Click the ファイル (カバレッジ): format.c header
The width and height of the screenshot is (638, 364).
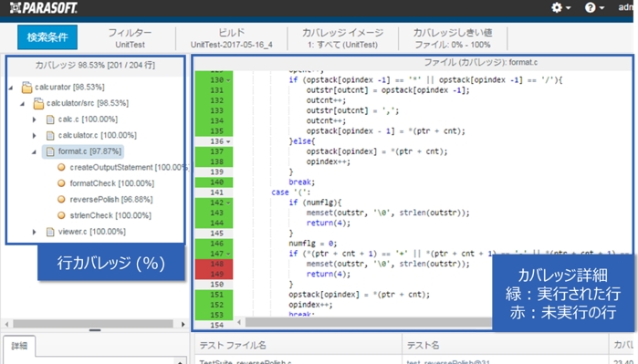coord(480,62)
